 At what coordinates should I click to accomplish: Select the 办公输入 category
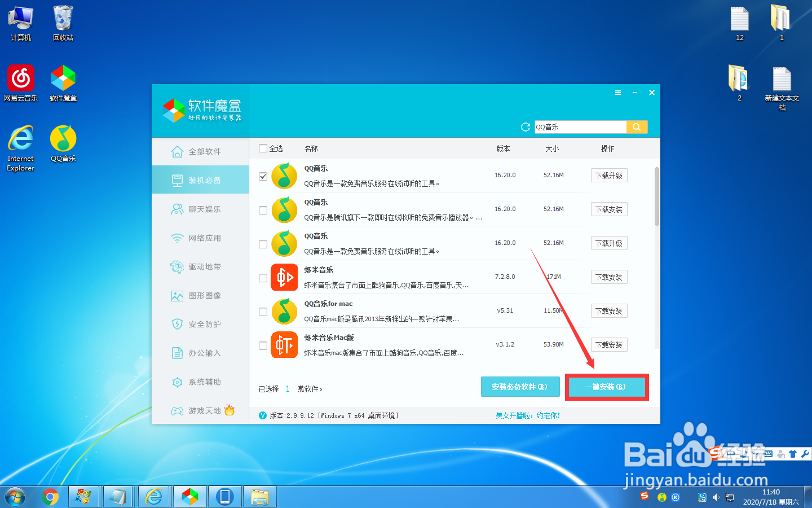click(200, 353)
